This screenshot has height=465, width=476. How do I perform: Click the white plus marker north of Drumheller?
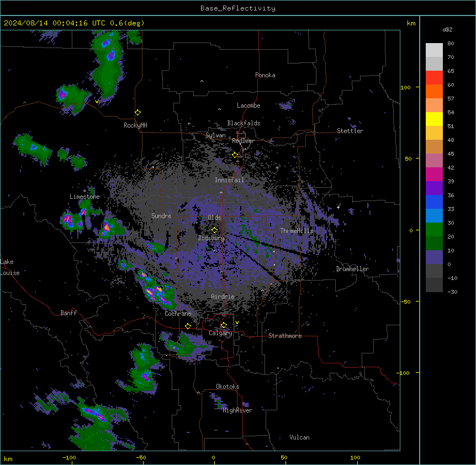click(x=338, y=207)
